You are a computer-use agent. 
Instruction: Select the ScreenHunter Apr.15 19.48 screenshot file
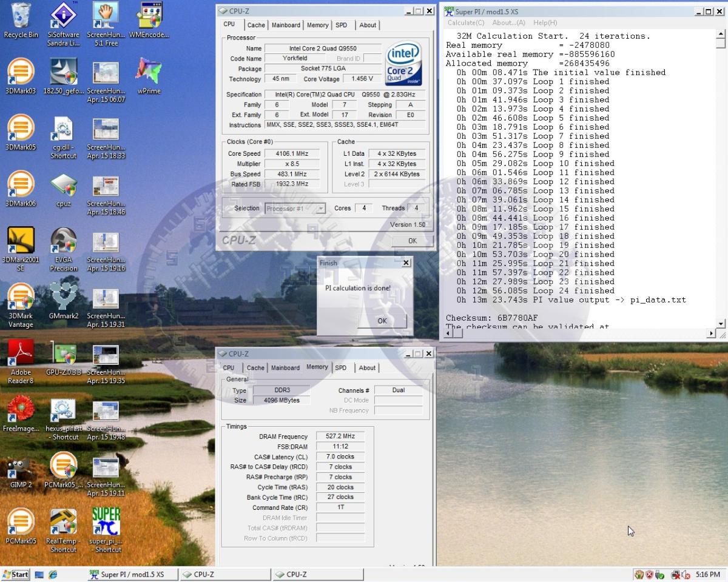coord(106,420)
